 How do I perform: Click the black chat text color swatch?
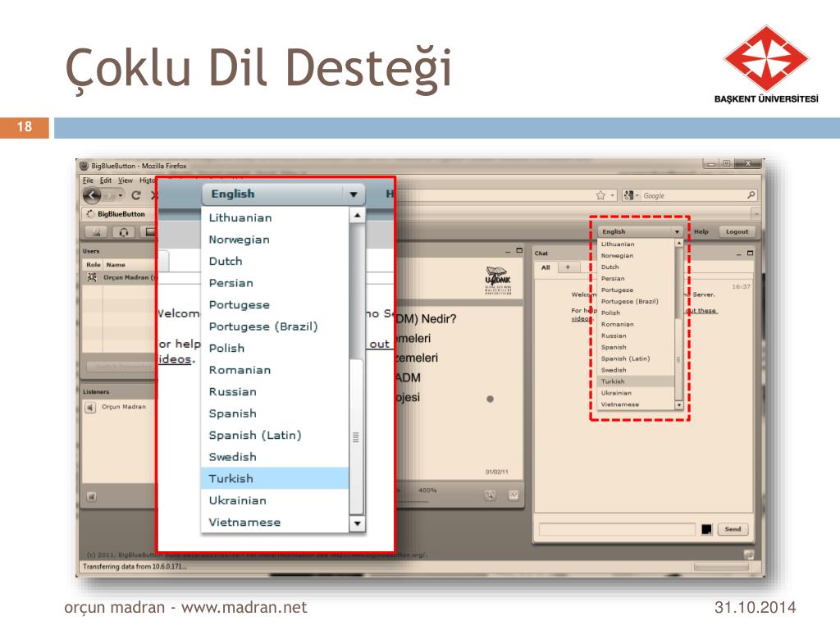click(706, 529)
